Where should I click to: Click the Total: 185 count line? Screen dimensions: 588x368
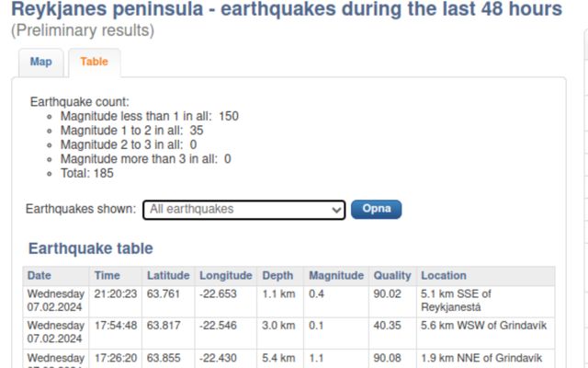(87, 174)
